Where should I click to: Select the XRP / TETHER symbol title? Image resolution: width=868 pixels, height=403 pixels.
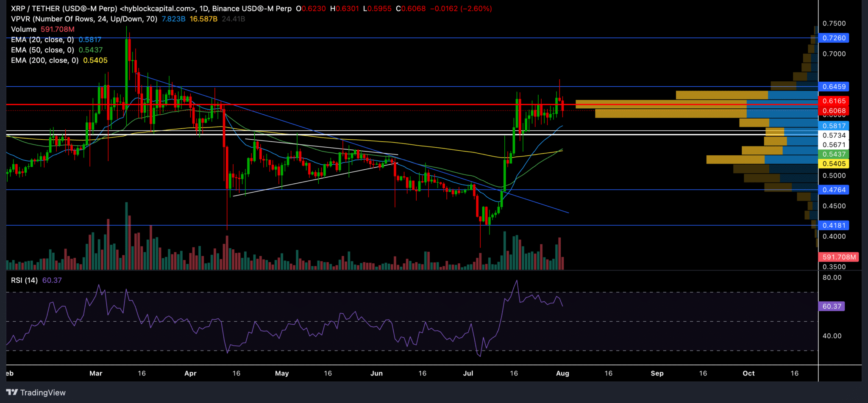[x=151, y=8]
